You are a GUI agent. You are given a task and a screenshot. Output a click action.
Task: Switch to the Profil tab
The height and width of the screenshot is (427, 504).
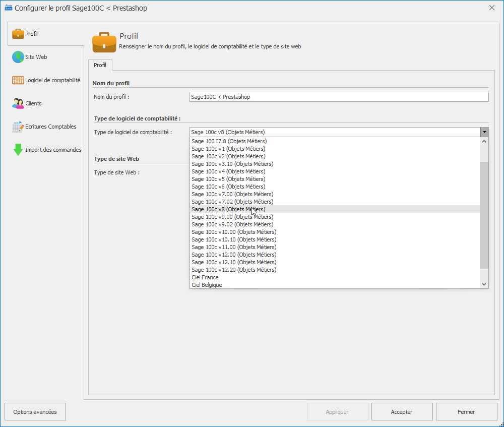(100, 65)
